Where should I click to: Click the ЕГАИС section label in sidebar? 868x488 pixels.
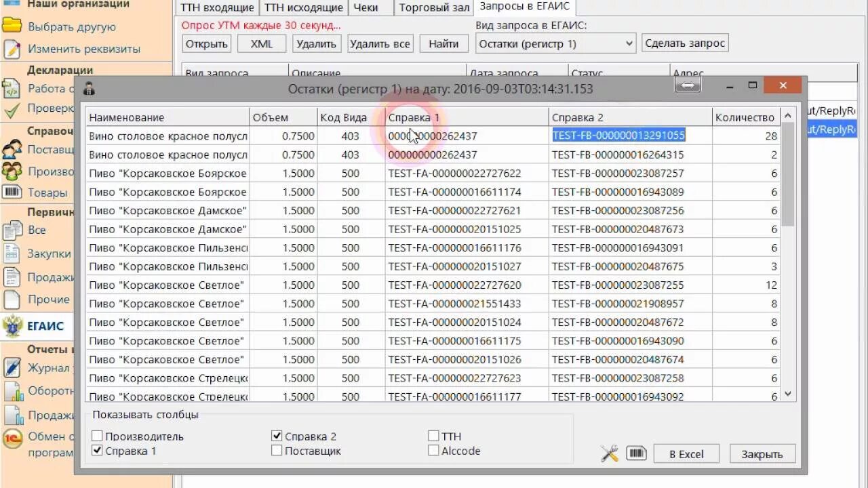(x=45, y=326)
